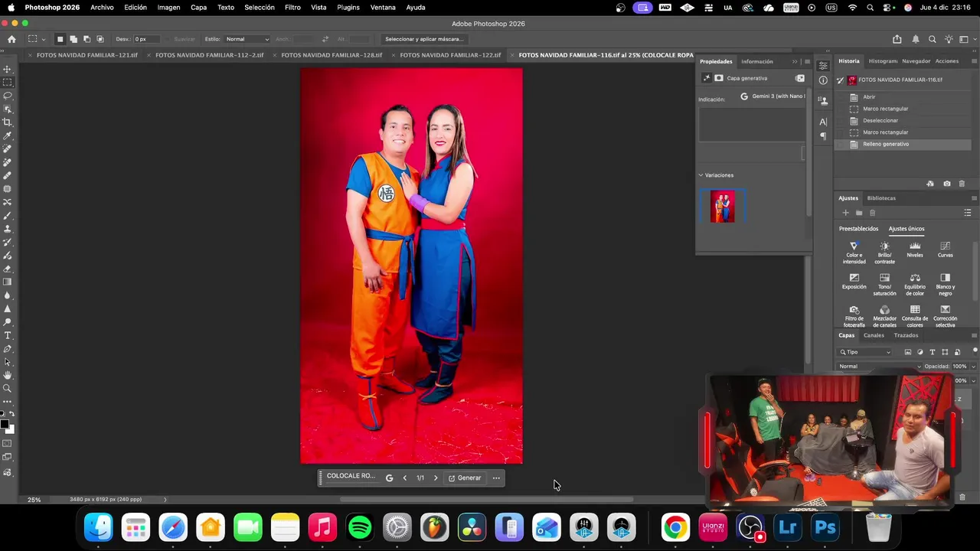The width and height of the screenshot is (980, 551).
Task: Click Seleccionar y aplicar máscara button
Action: tap(424, 39)
